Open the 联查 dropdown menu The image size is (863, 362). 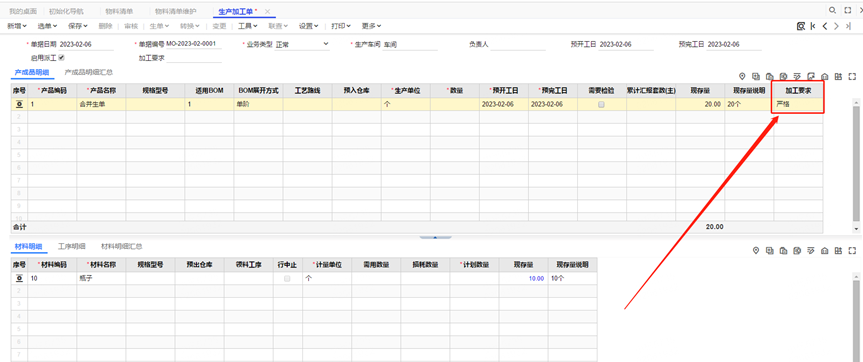pyautogui.click(x=278, y=26)
